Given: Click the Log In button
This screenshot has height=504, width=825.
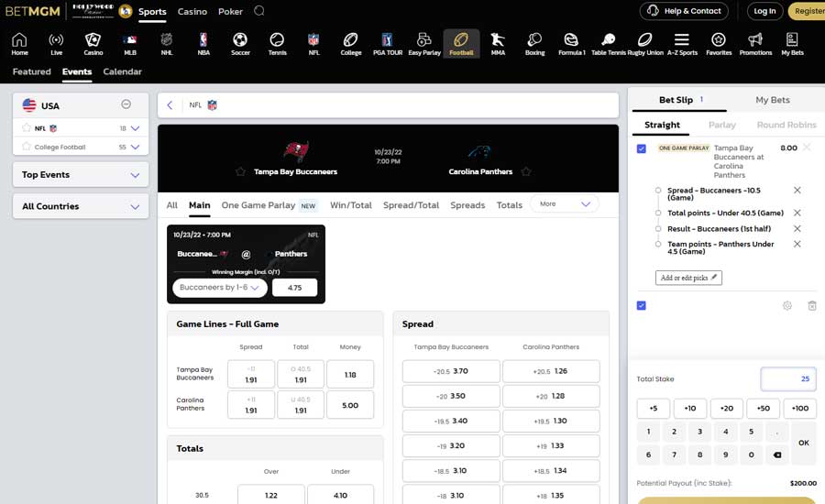Looking at the screenshot, I should point(764,11).
